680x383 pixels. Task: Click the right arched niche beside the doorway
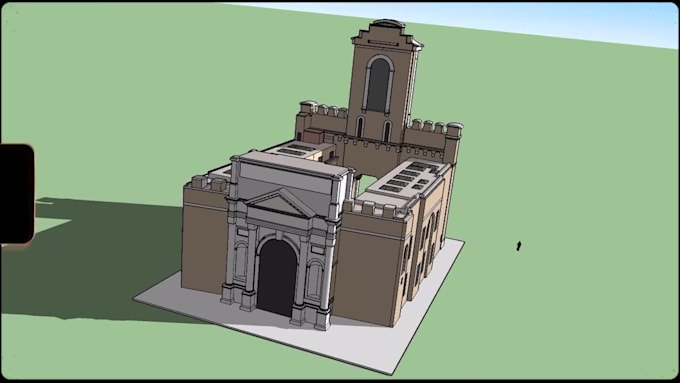tap(314, 280)
